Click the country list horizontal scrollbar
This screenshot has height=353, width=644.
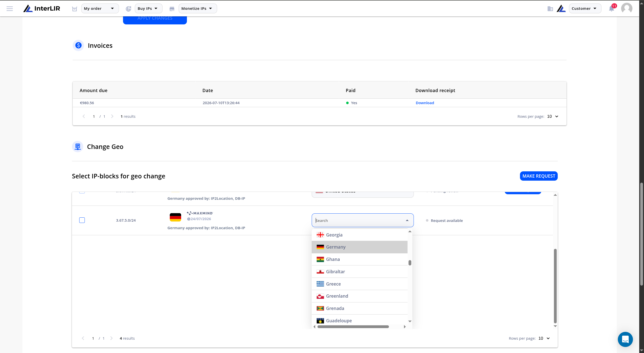tap(353, 327)
